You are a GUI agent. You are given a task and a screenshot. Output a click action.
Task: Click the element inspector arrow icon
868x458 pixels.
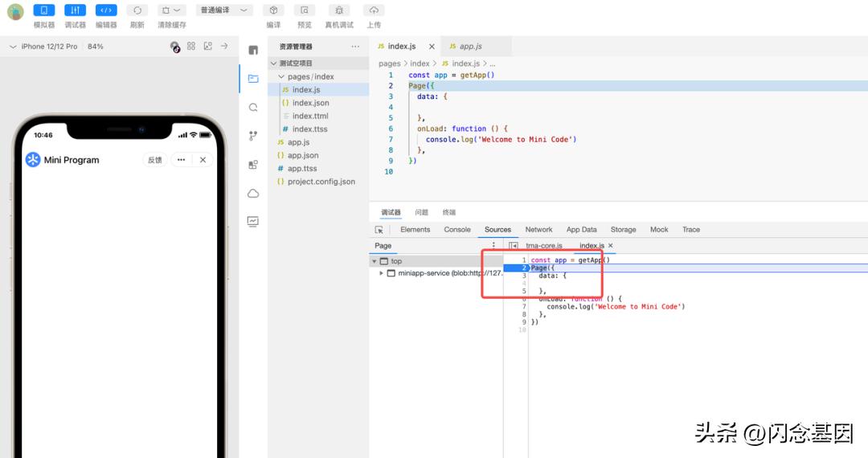379,230
